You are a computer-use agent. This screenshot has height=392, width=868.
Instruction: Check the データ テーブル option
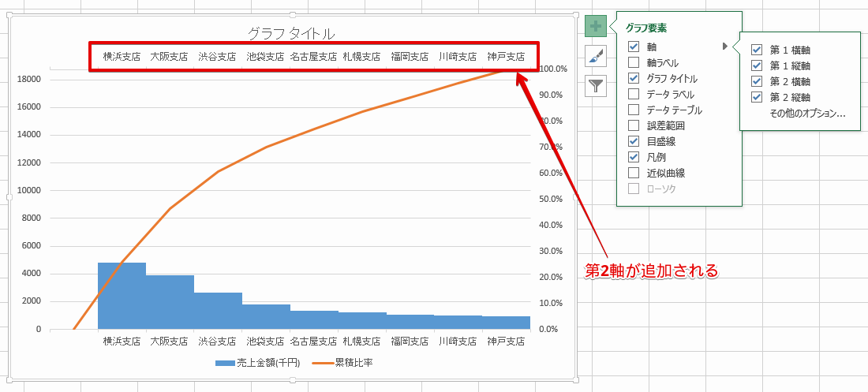(634, 110)
